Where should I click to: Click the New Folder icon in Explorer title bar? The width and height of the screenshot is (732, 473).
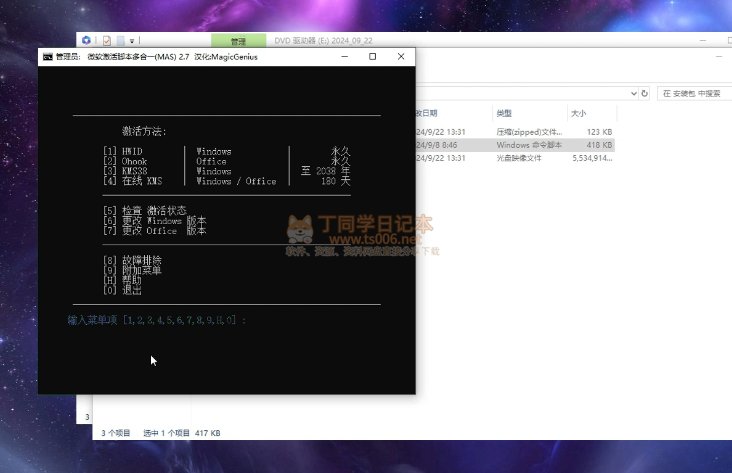pyautogui.click(x=120, y=41)
